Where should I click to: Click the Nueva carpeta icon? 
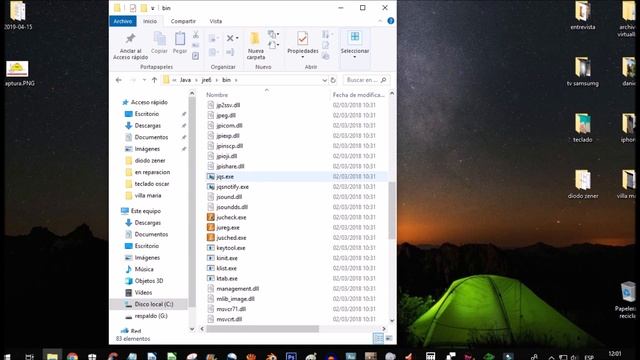256,39
